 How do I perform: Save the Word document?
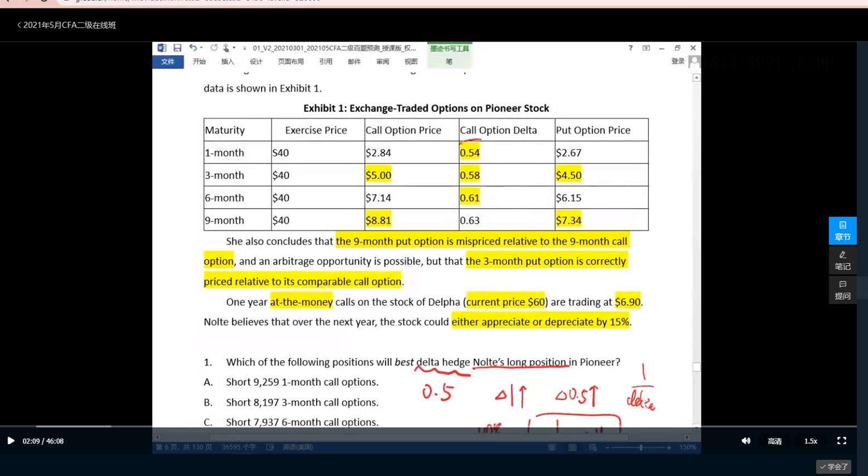click(177, 48)
